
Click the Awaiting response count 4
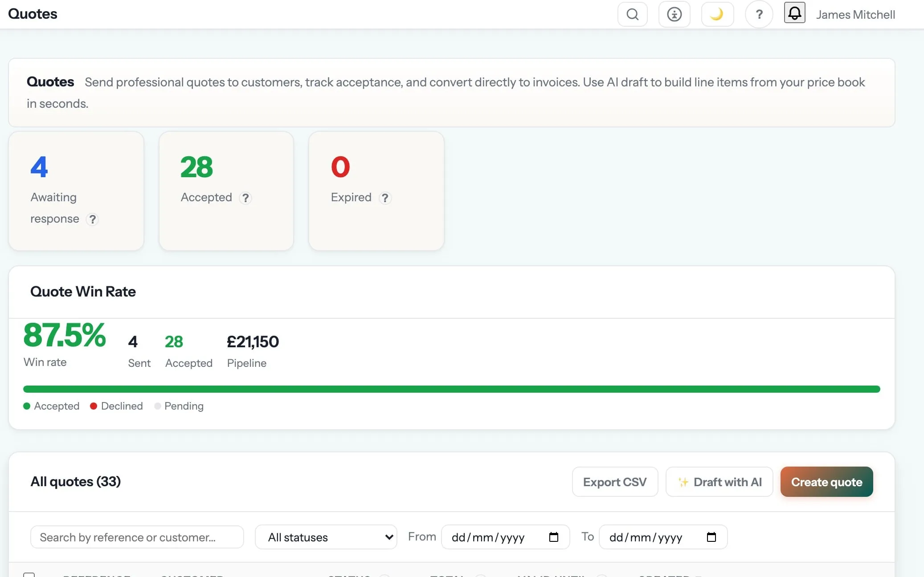(39, 167)
